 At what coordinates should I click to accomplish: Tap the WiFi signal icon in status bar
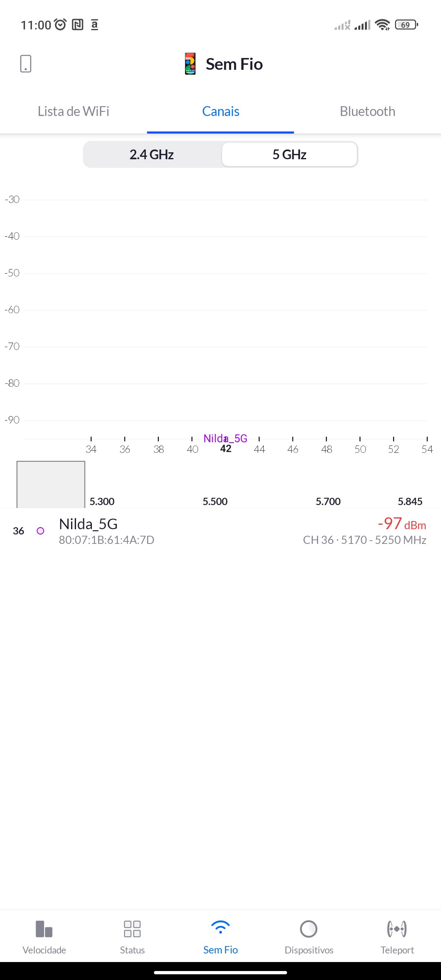382,25
